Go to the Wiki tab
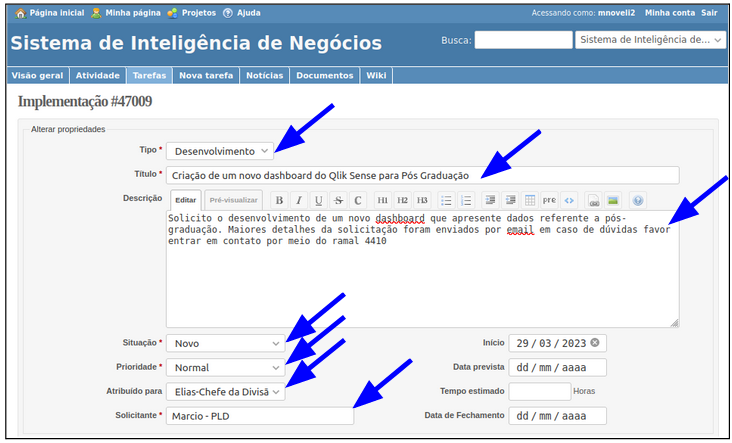732x443 pixels. click(376, 76)
